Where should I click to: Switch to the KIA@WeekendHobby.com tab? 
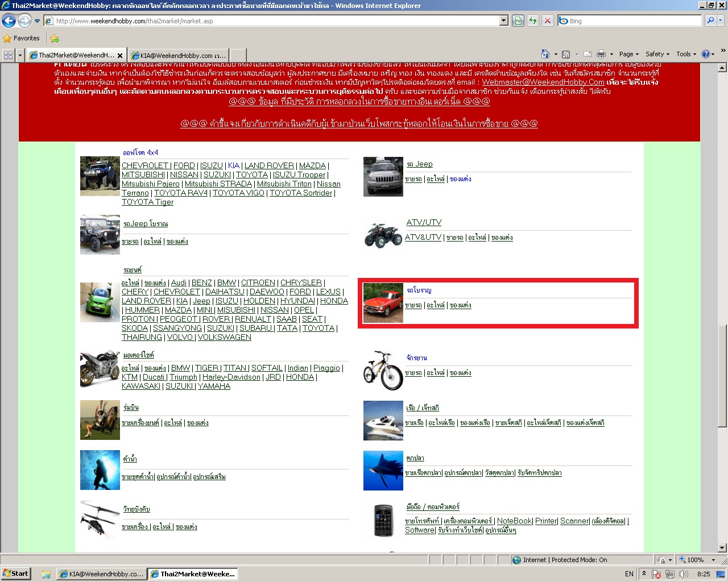179,55
